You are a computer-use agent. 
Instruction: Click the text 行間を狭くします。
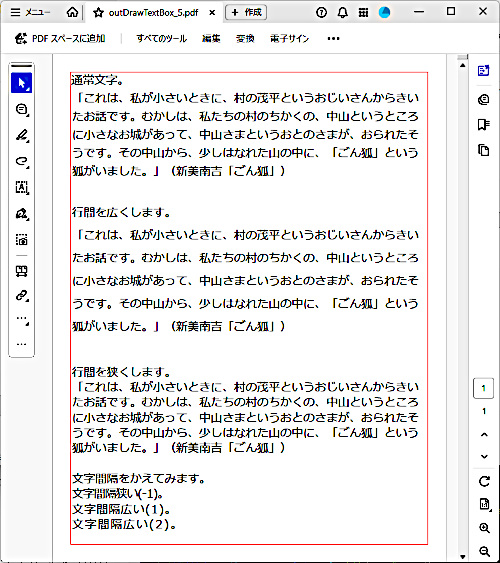[121, 372]
